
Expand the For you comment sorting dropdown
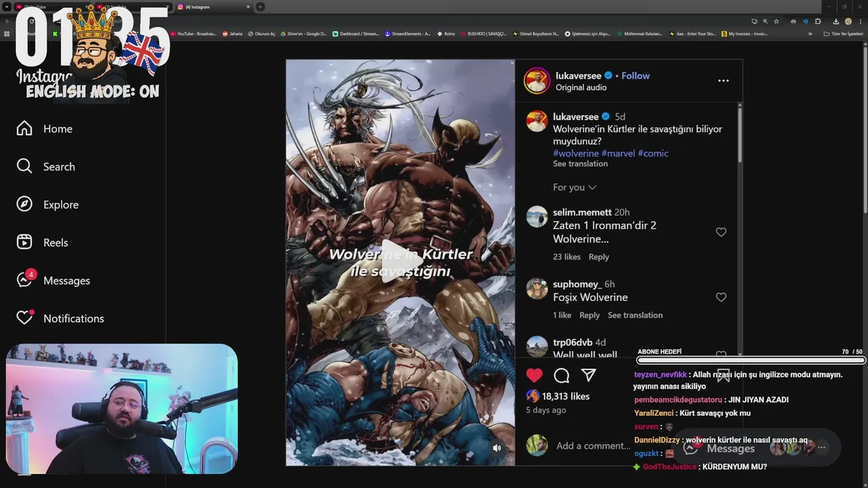[x=574, y=187]
